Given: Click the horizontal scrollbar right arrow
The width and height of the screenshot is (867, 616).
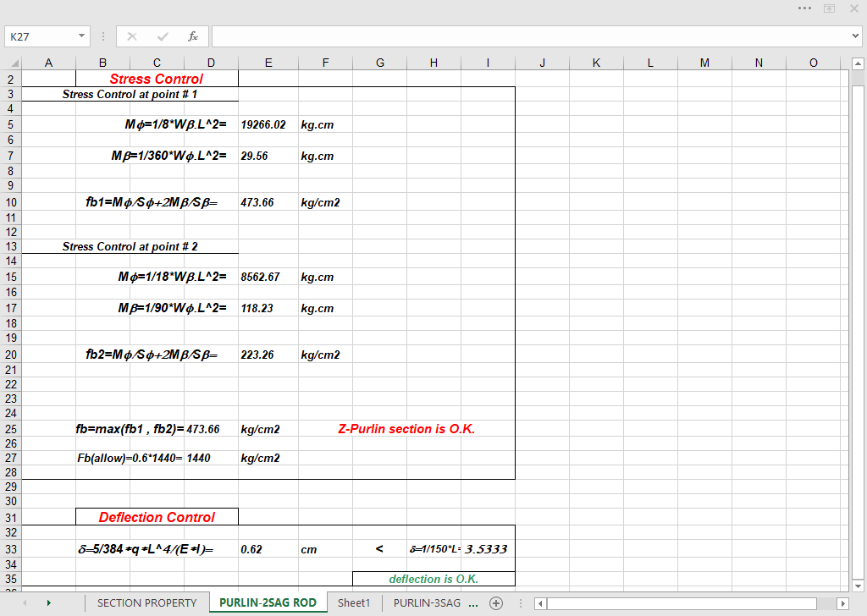Looking at the screenshot, I should (x=842, y=603).
